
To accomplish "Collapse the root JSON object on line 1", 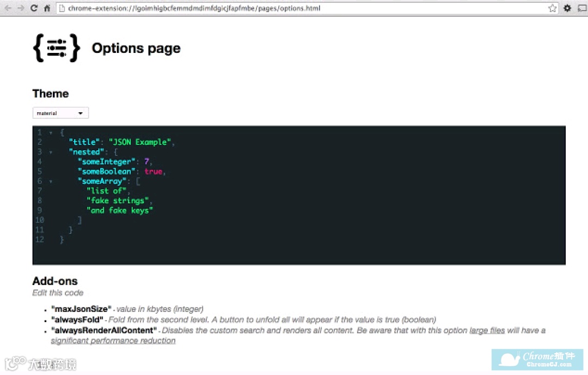I will (x=51, y=132).
